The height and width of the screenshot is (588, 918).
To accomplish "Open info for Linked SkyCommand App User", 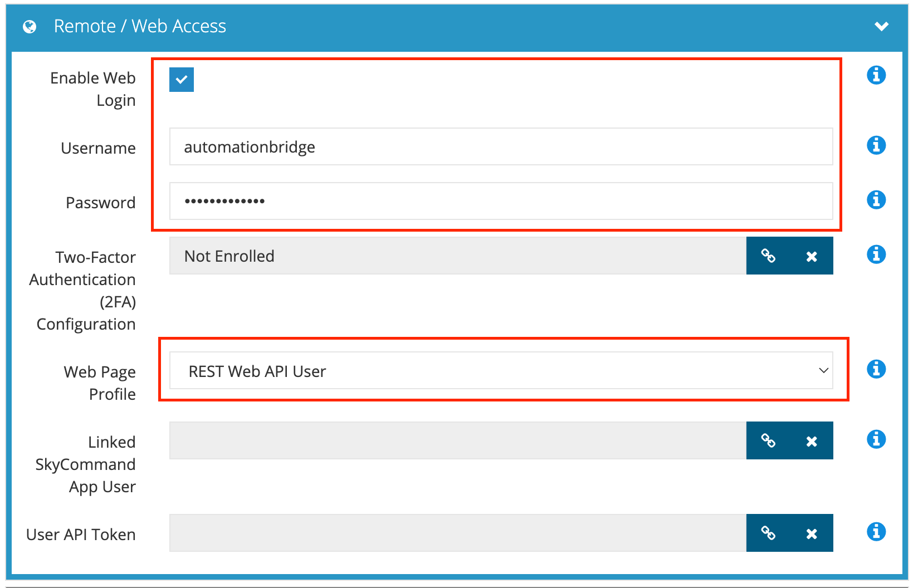I will click(x=876, y=439).
